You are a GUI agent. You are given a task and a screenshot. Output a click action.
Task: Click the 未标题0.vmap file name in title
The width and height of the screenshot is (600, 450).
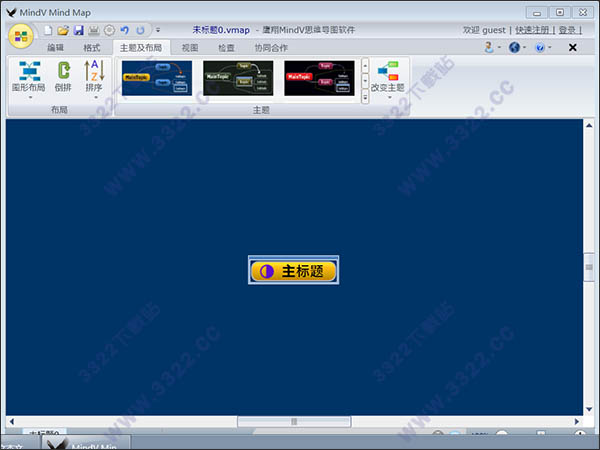point(221,30)
